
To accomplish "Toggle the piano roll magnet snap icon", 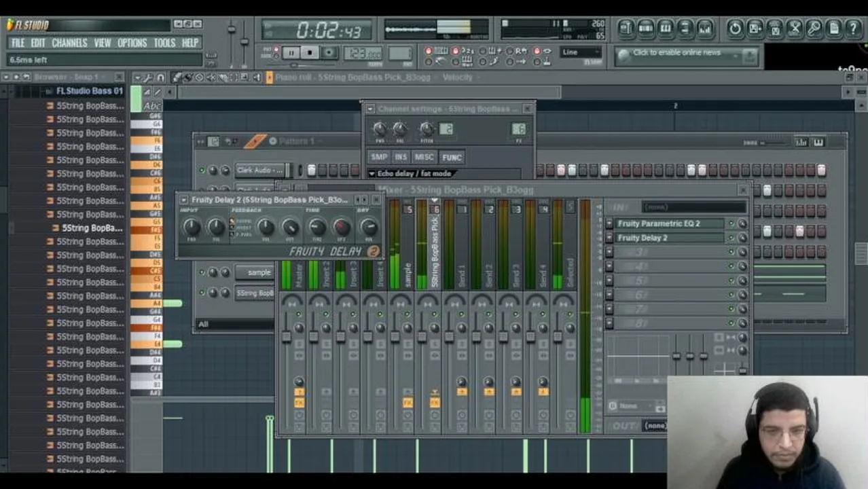I will [160, 77].
